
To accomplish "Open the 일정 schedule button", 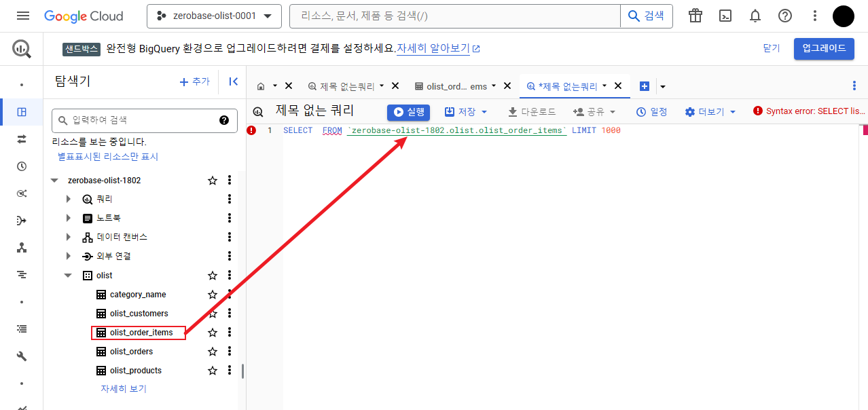I will click(x=652, y=111).
